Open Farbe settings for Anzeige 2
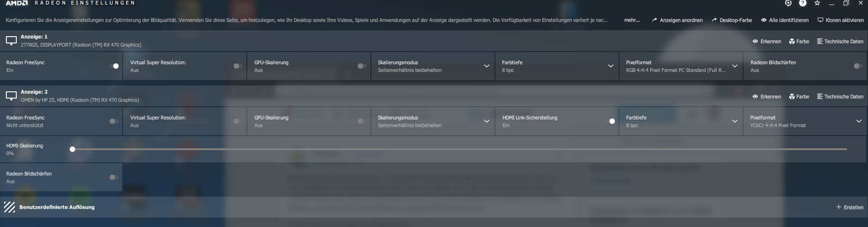This screenshot has height=227, width=868. (799, 96)
